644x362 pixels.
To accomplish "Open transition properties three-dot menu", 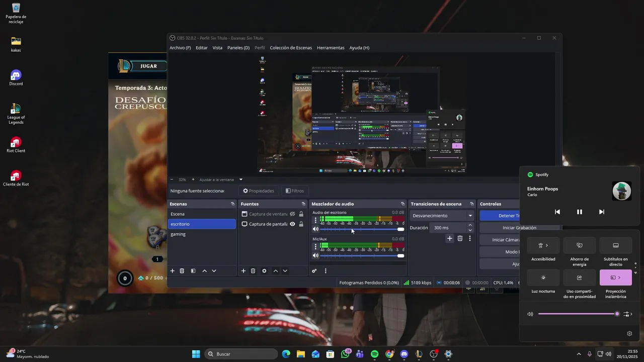I will (x=470, y=238).
